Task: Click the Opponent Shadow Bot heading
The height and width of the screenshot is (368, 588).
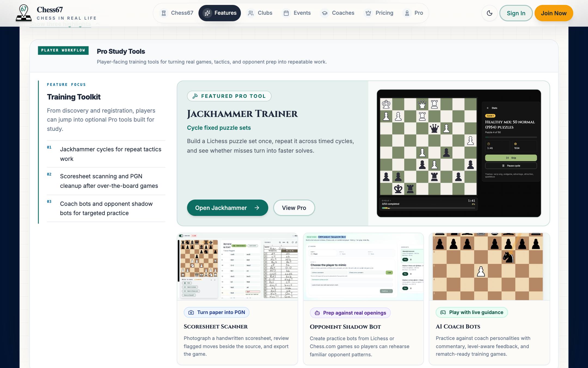Action: (345, 327)
